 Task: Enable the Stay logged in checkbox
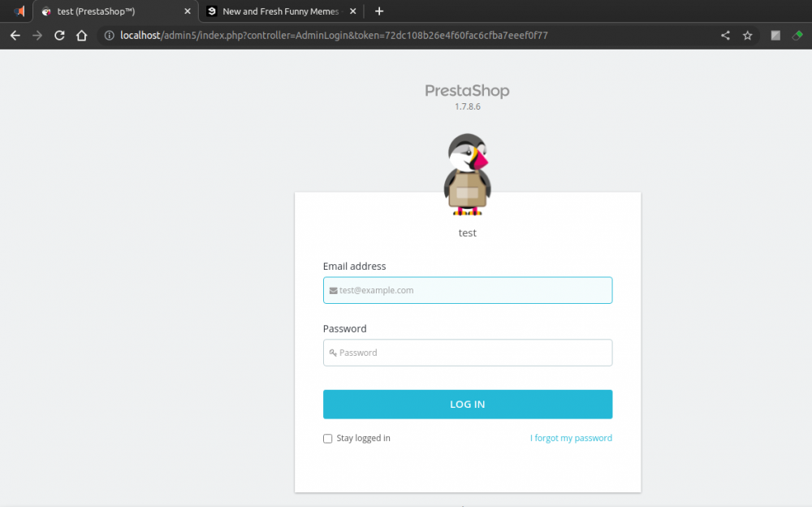click(x=328, y=439)
